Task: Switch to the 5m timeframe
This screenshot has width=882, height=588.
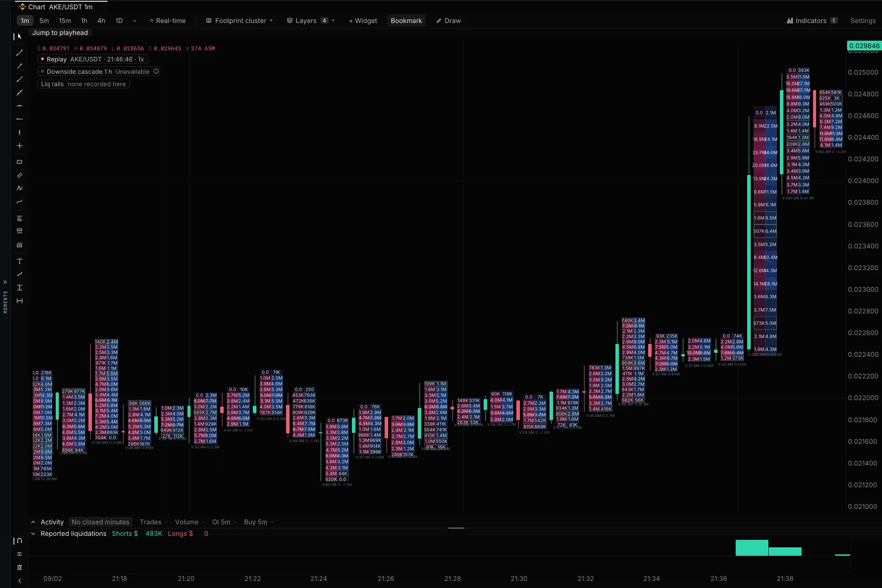Action: 44,21
